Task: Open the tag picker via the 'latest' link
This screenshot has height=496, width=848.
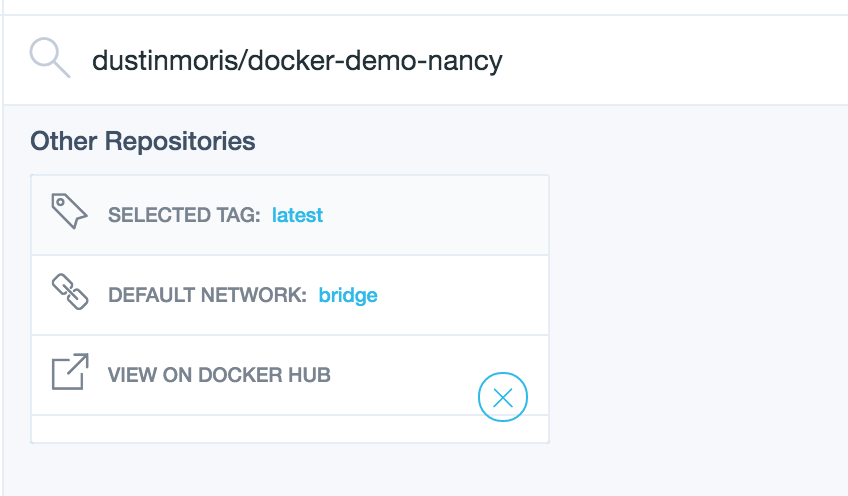Action: 297,215
